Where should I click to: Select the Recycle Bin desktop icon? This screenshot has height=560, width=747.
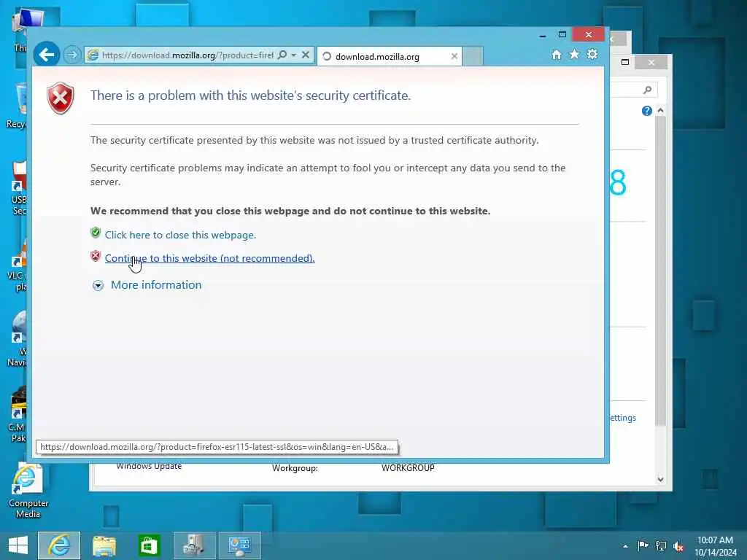(x=18, y=106)
